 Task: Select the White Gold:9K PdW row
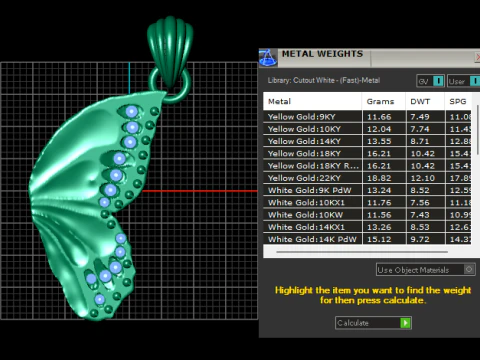(x=367, y=190)
